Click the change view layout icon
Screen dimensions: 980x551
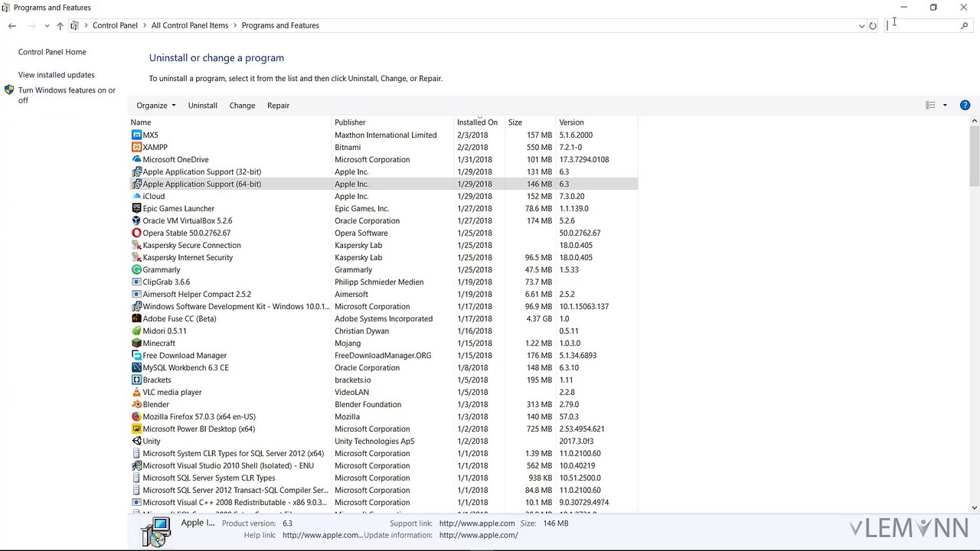point(930,105)
